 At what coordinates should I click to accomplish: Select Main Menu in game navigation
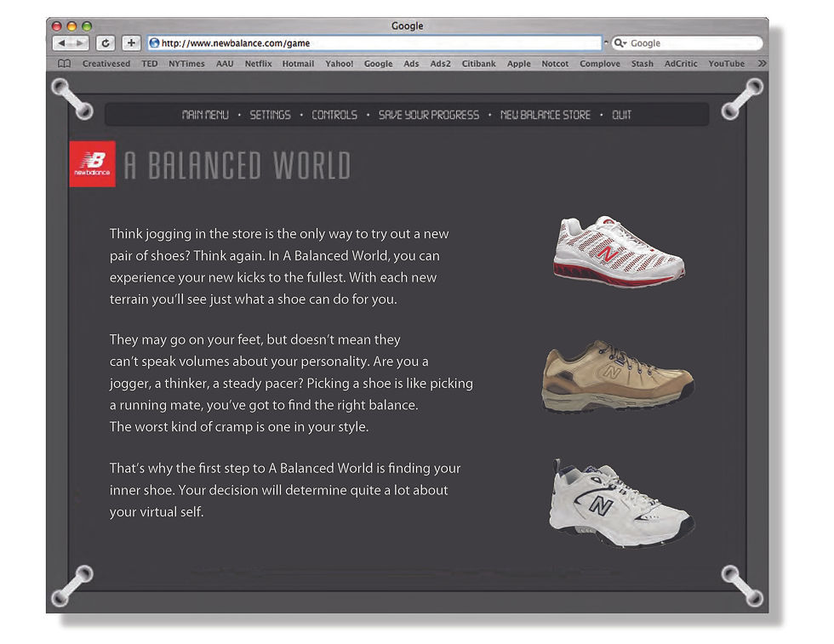pos(205,115)
